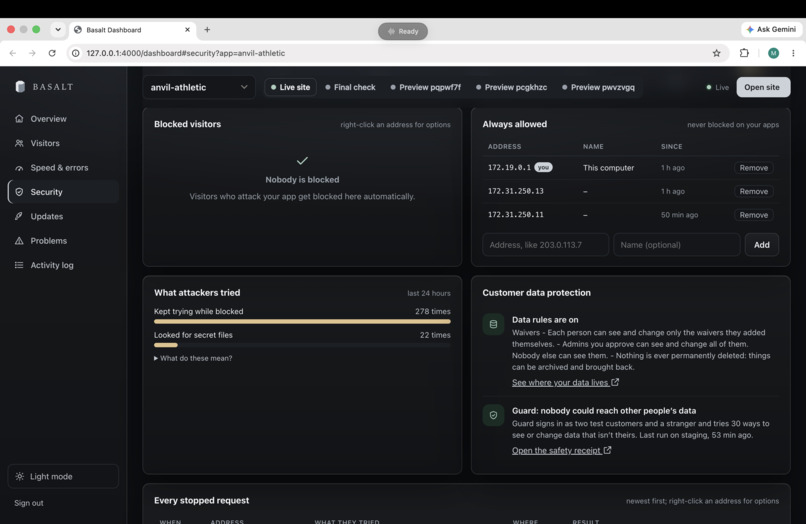
Task: Click the 'Kept trying while blocked' bar
Action: [302, 321]
